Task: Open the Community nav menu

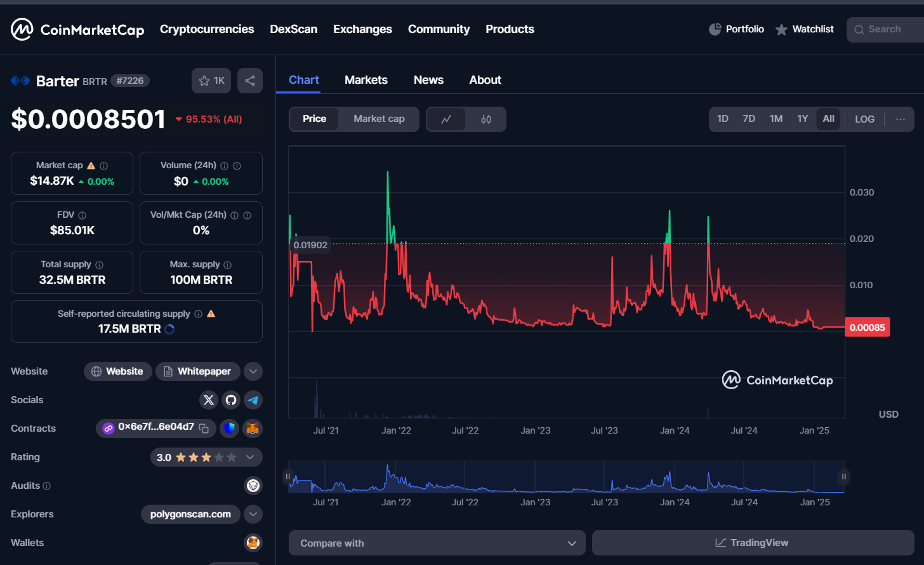Action: (x=439, y=29)
